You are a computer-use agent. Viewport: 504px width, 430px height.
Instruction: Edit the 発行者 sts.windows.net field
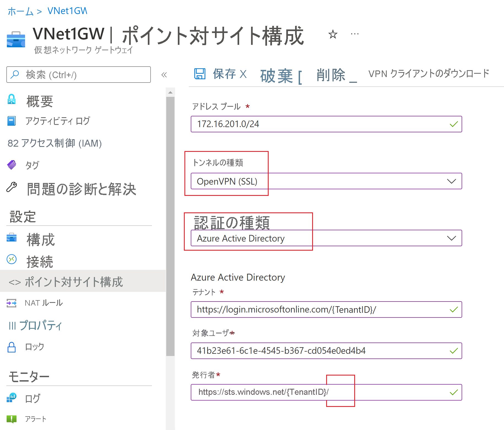[x=326, y=392]
